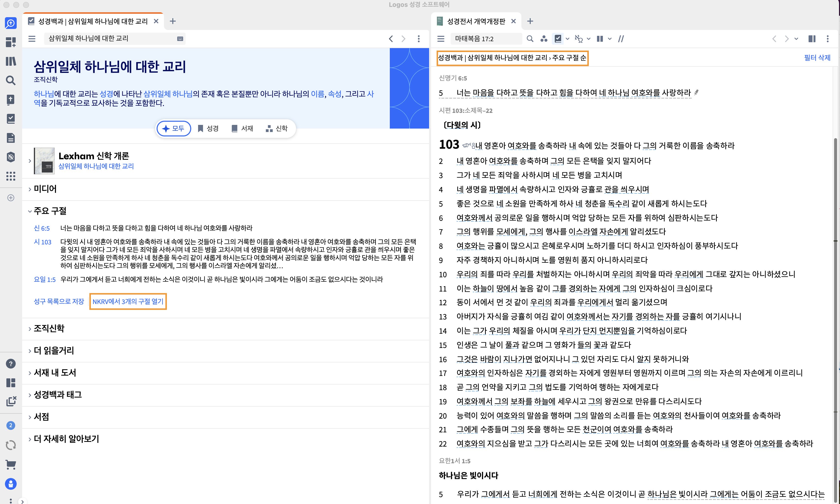Image resolution: width=840 pixels, height=504 pixels.
Task: Open Bible panel hamburger contents menu
Action: point(441,39)
